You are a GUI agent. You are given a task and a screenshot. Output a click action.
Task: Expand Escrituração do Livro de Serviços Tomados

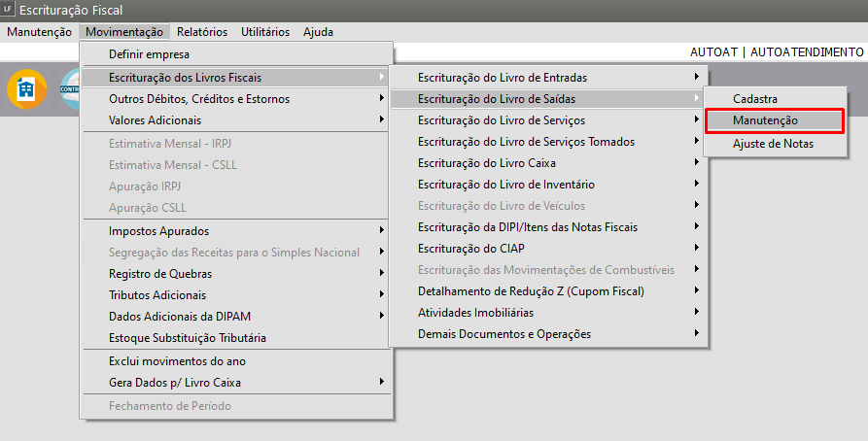pyautogui.click(x=526, y=142)
